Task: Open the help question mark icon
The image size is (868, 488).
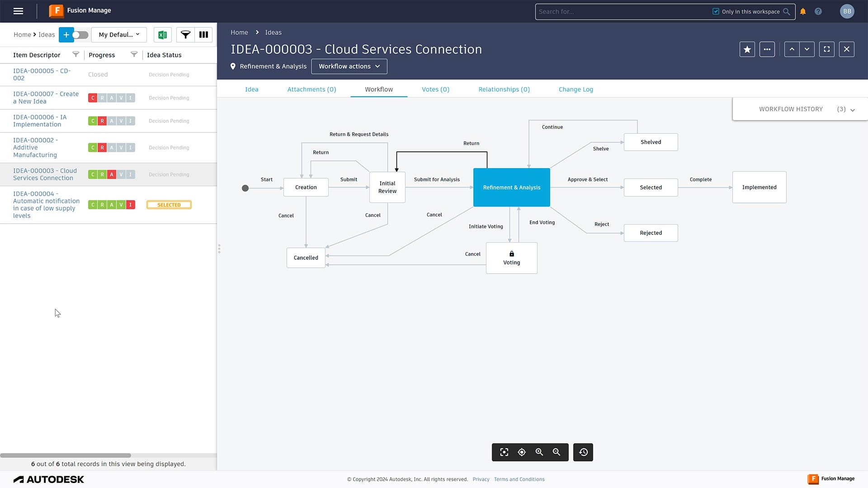Action: coord(818,12)
